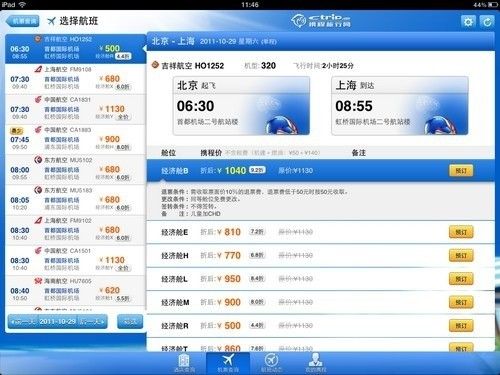Tap the ¥500 price on the HO1252 list row
500x375 pixels.
coord(110,48)
